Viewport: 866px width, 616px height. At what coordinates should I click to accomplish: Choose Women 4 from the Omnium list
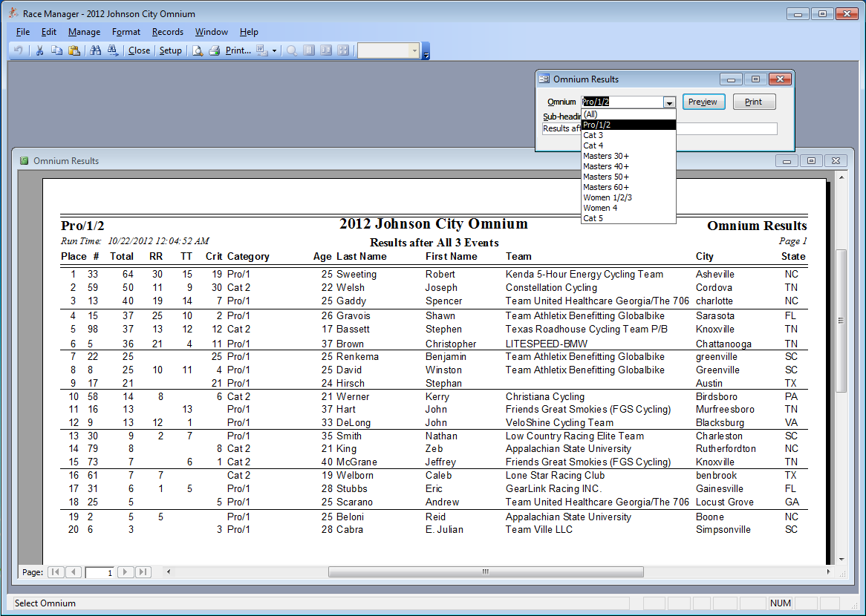point(628,208)
